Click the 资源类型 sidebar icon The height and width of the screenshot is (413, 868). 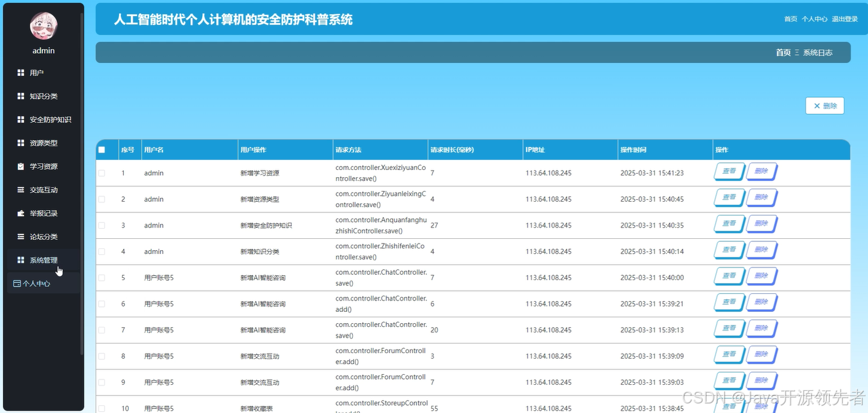point(20,143)
